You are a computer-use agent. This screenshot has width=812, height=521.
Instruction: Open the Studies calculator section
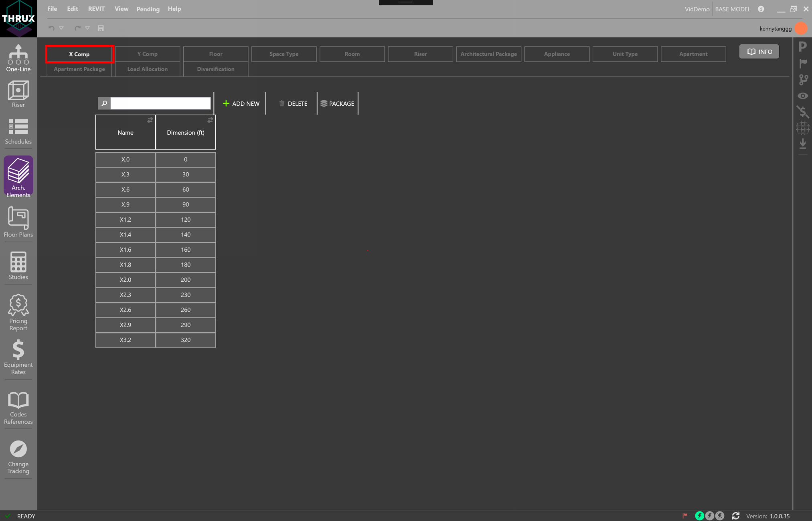pyautogui.click(x=18, y=265)
